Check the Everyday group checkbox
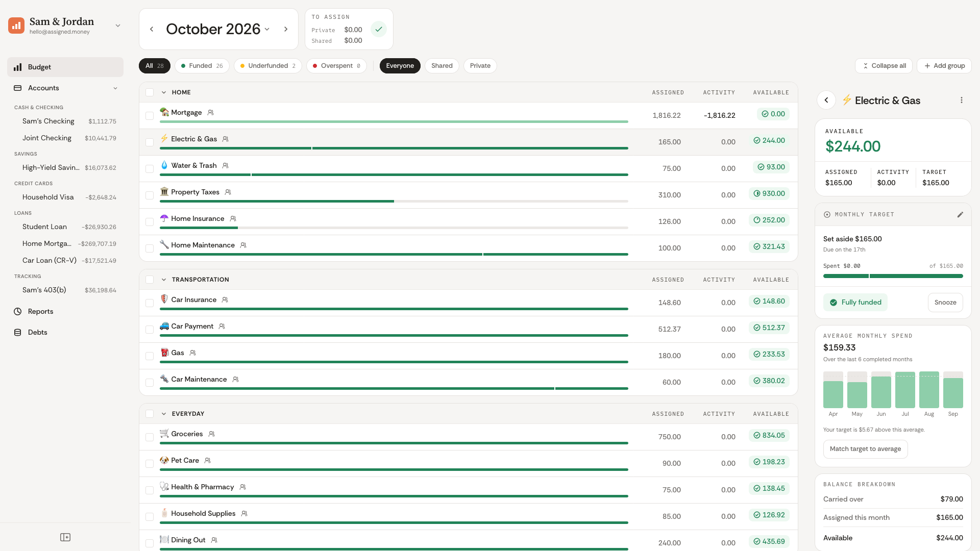Viewport: 980px width, 551px height. coord(150,414)
